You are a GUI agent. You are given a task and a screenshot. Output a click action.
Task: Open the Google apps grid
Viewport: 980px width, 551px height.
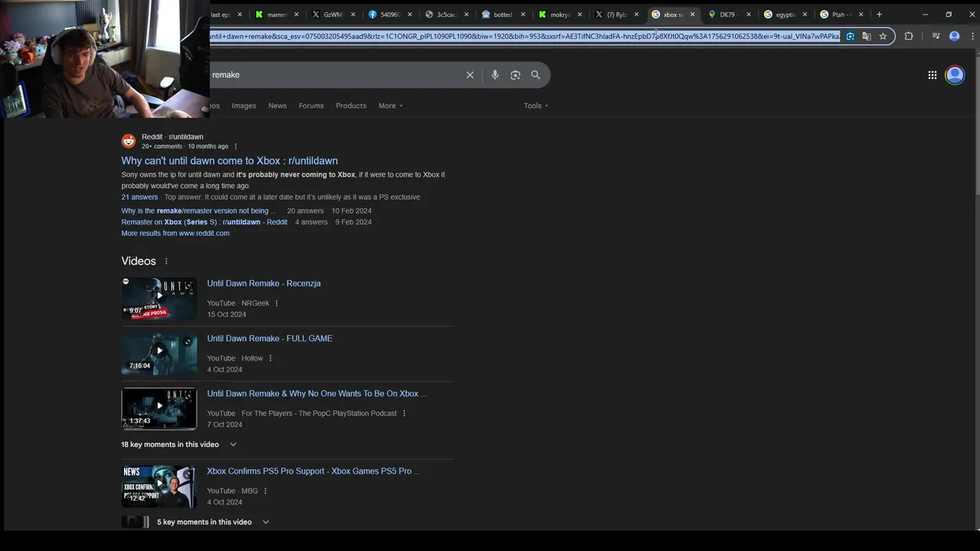pos(933,75)
